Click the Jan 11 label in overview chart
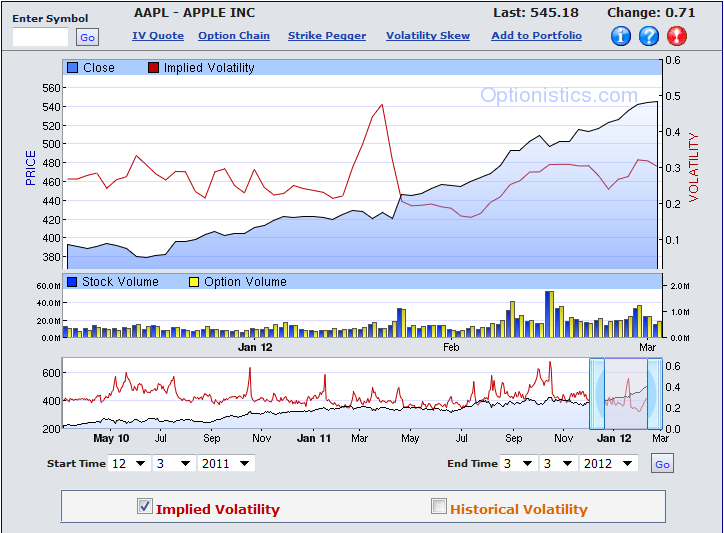The width and height of the screenshot is (724, 533). coord(314,438)
